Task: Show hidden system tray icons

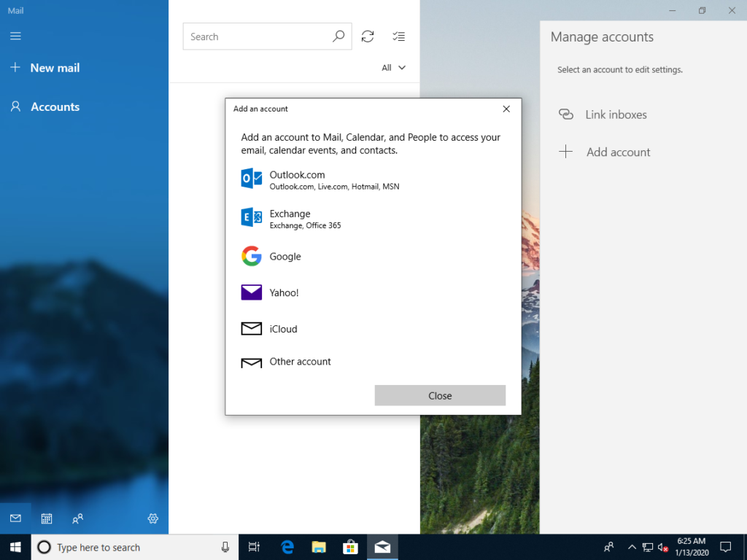Action: pyautogui.click(x=632, y=547)
